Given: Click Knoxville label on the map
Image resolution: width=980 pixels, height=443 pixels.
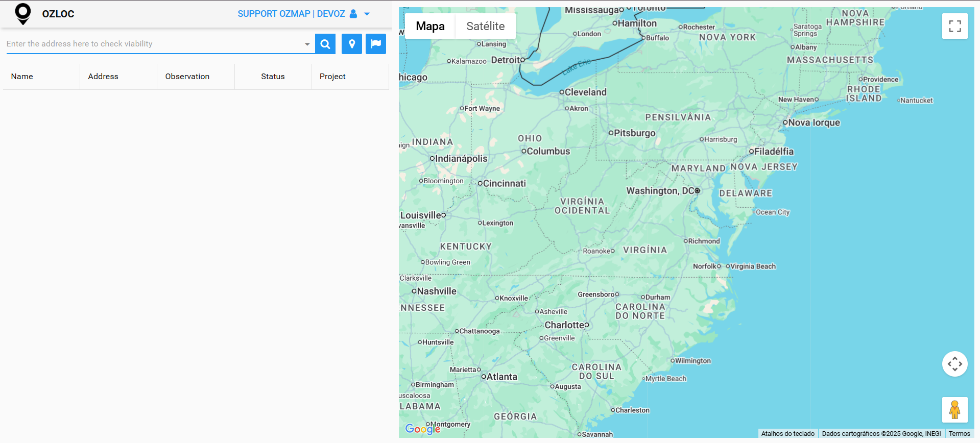Looking at the screenshot, I should point(513,298).
